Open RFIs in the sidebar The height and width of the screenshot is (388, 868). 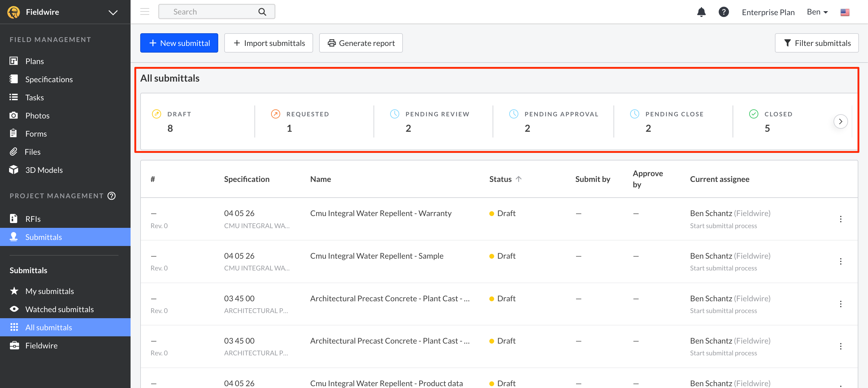coord(65,219)
